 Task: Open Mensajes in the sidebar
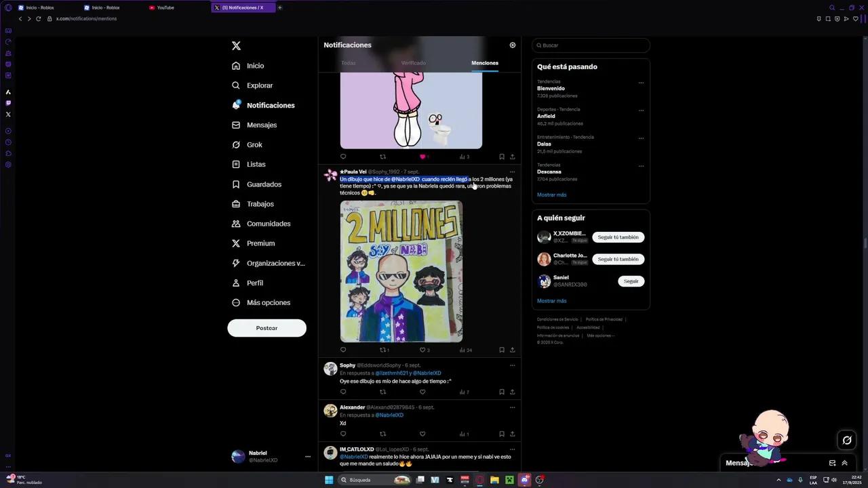pyautogui.click(x=254, y=125)
